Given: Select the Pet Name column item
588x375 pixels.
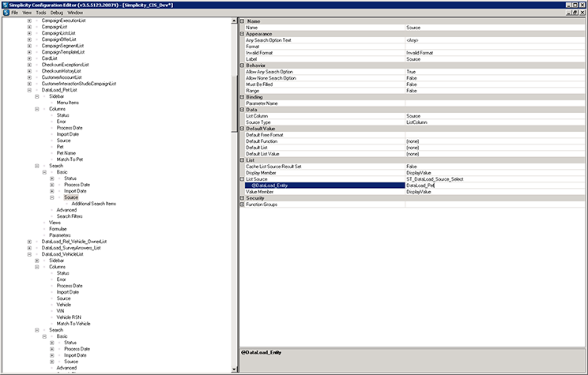Looking at the screenshot, I should tap(66, 152).
